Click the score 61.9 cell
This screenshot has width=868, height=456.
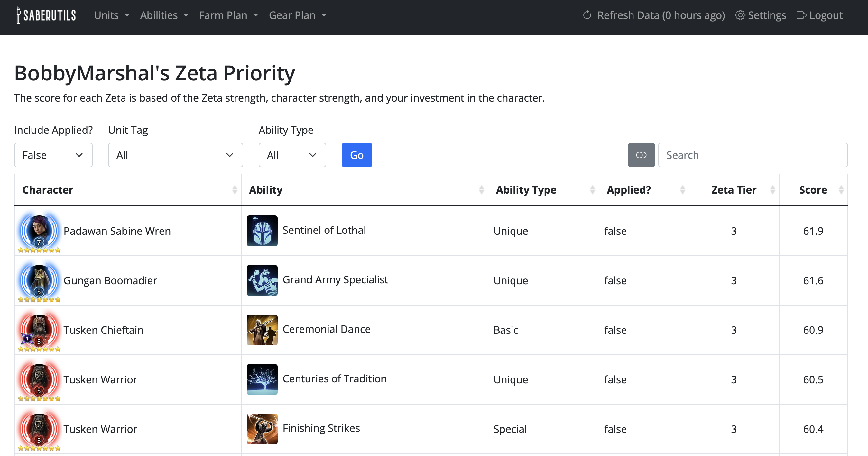(813, 231)
